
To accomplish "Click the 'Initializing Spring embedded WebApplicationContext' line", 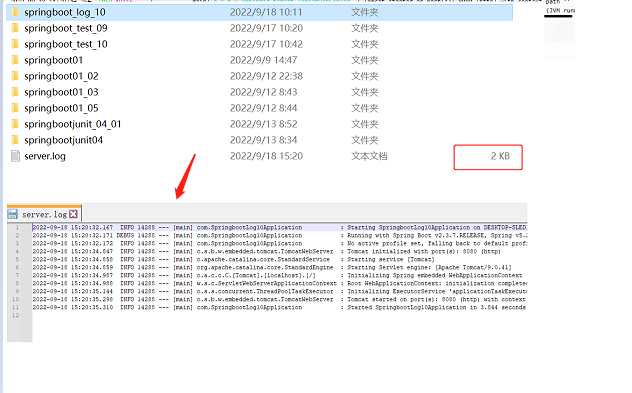I will (x=277, y=275).
